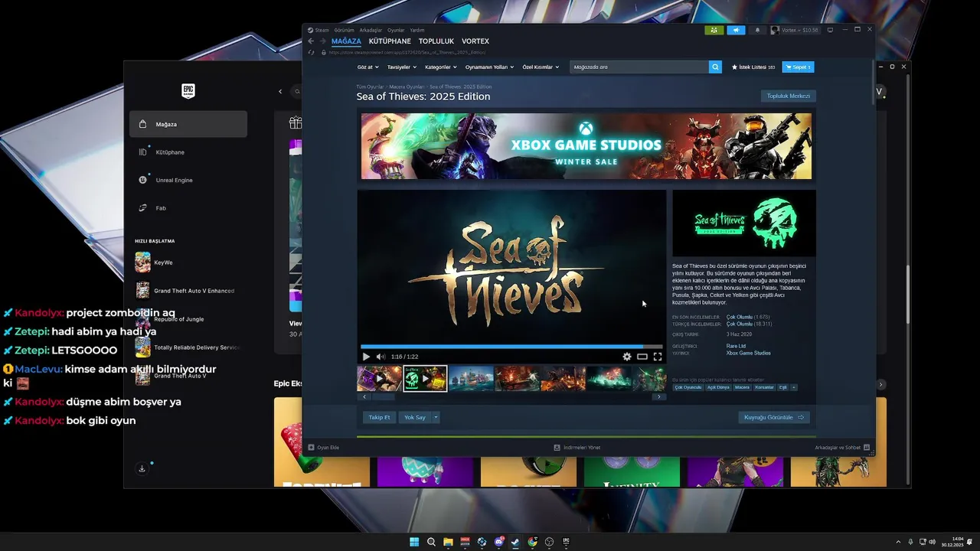Select Kütüphane in Epic sidebar
This screenshot has height=551, width=980.
pos(188,152)
